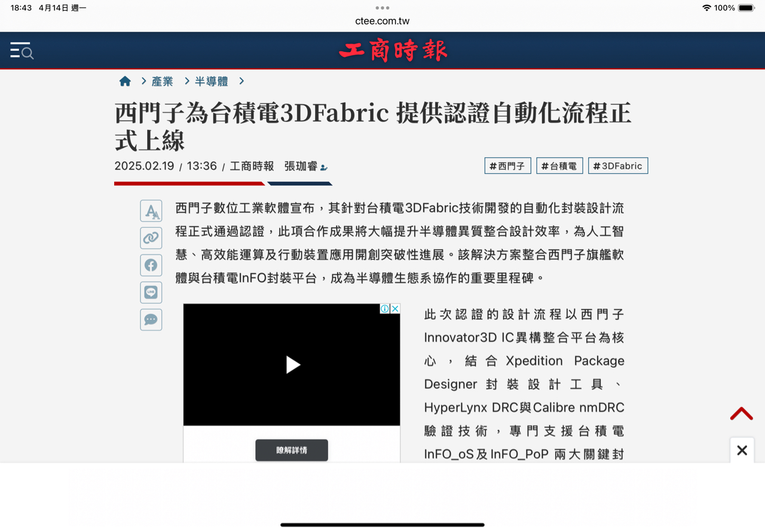Viewport: 765px width, 532px height.
Task: Select the article headline text
Action: 373,127
